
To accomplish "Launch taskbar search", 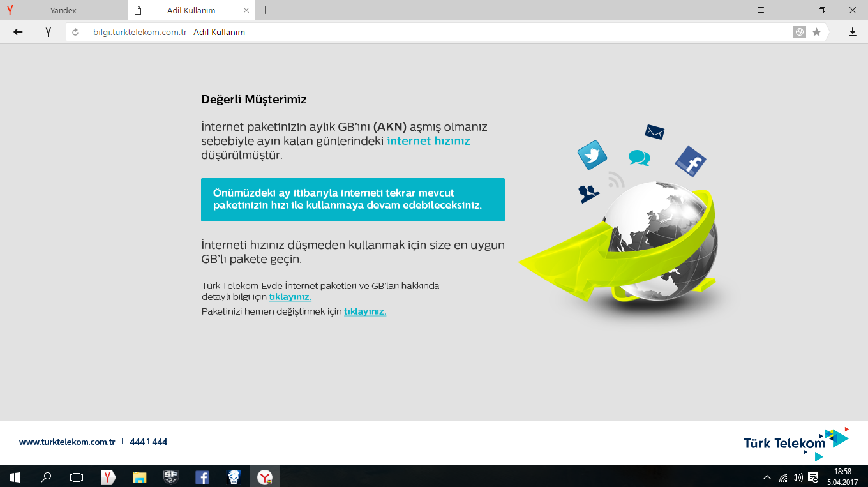I will [x=45, y=476].
